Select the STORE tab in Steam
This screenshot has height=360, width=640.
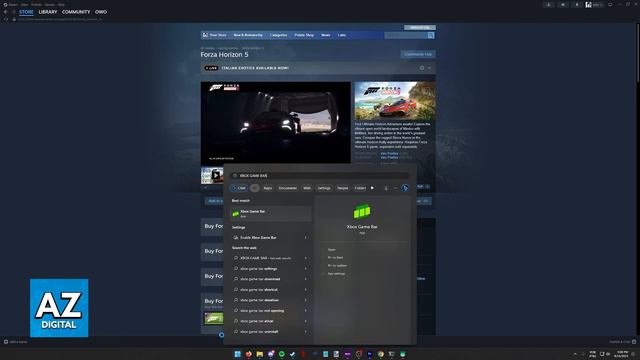pos(26,12)
